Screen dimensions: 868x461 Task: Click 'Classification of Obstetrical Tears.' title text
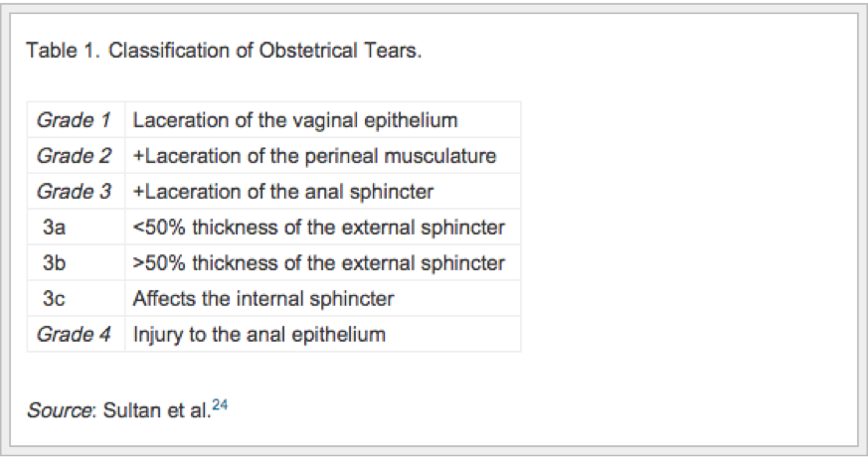(x=264, y=51)
